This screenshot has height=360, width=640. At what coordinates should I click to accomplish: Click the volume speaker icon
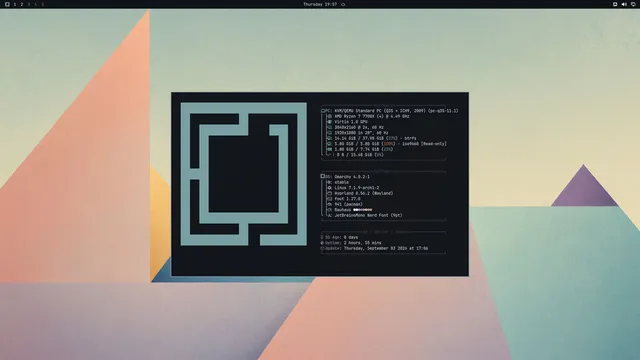coord(624,4)
